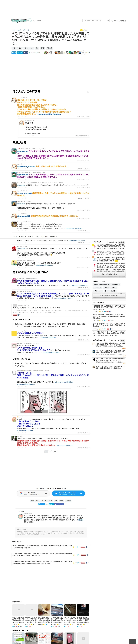138x644 pixels.
Task: Open ログイン / 会員登録
Action: (119, 21)
